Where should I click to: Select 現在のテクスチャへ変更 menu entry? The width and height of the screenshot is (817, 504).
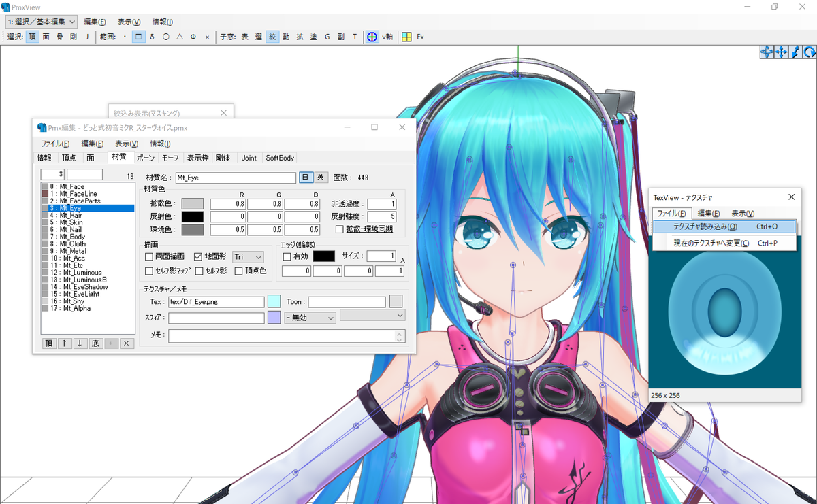tap(724, 243)
